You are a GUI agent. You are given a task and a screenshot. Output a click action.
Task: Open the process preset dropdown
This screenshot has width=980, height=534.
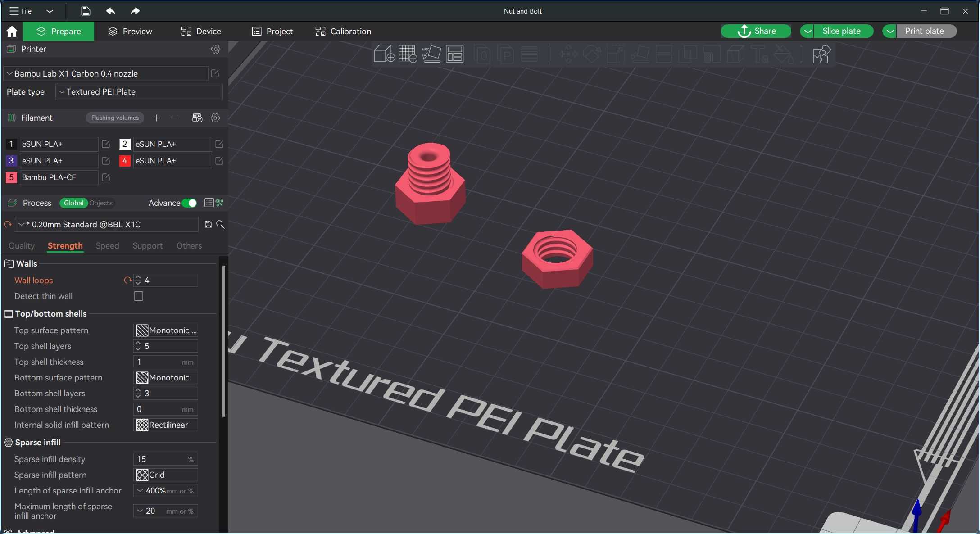click(107, 224)
